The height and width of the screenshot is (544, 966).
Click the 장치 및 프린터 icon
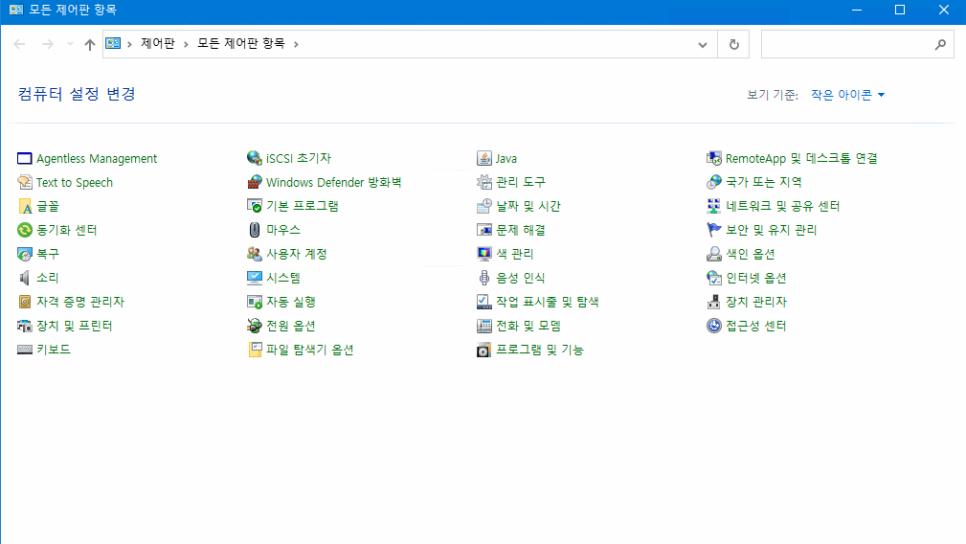[25, 326]
